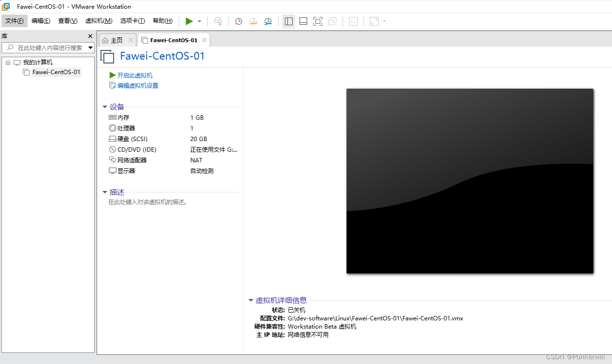612x364 pixels.
Task: Click the network adapter icon
Action: point(113,160)
